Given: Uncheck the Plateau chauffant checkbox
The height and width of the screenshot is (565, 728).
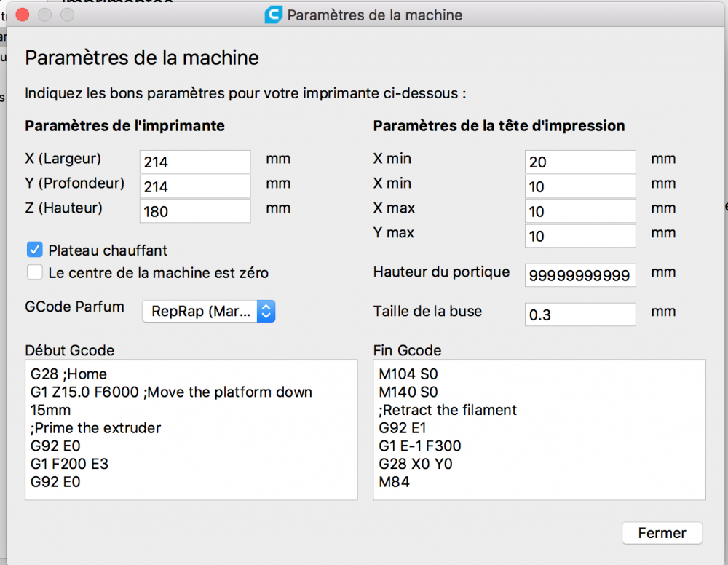Looking at the screenshot, I should coord(35,250).
